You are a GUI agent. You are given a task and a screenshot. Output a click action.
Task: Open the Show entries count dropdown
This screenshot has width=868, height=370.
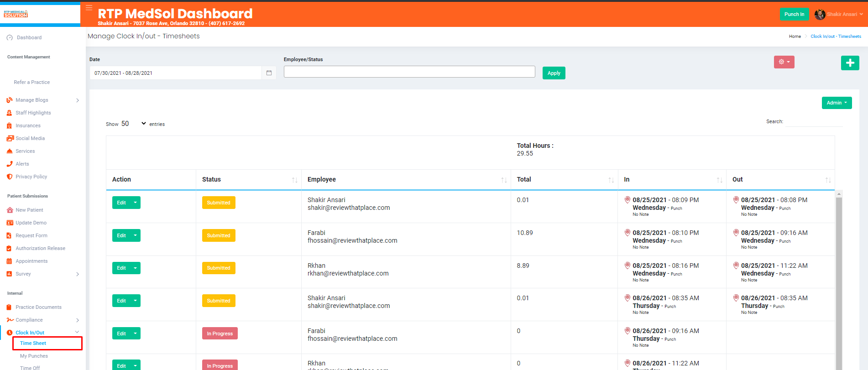pos(133,124)
